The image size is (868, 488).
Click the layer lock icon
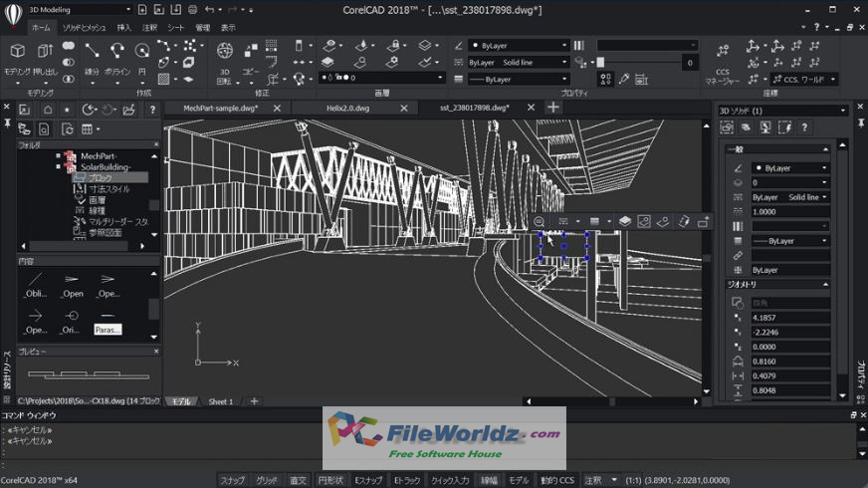coord(393,46)
